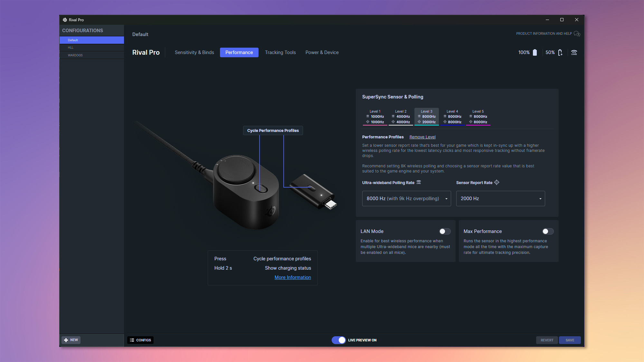Close the Rival Pro window
This screenshot has height=362, width=644.
pyautogui.click(x=577, y=20)
